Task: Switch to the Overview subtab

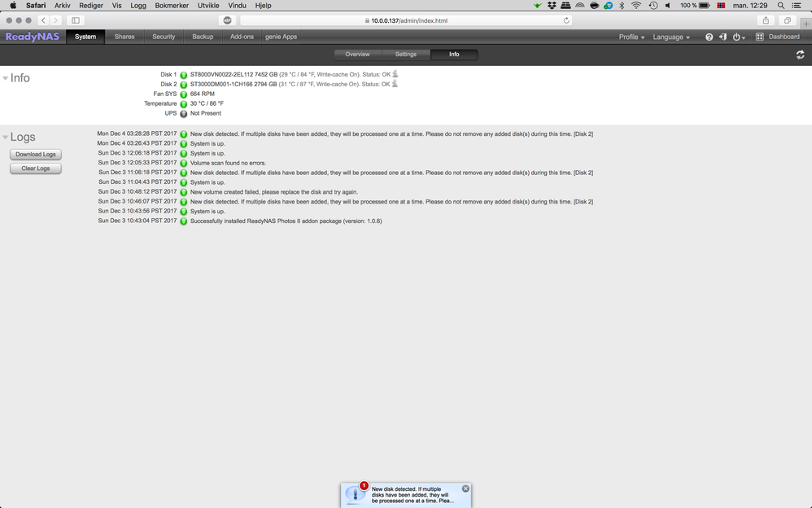Action: click(357, 55)
